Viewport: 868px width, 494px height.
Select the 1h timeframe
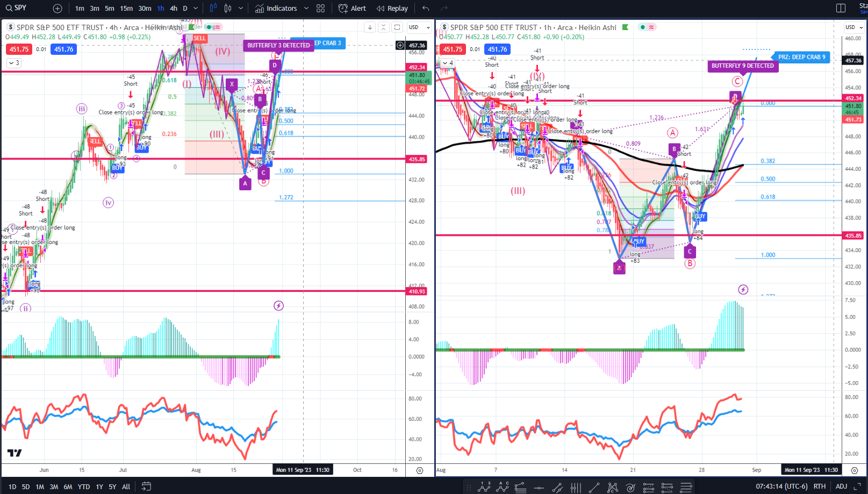(161, 9)
